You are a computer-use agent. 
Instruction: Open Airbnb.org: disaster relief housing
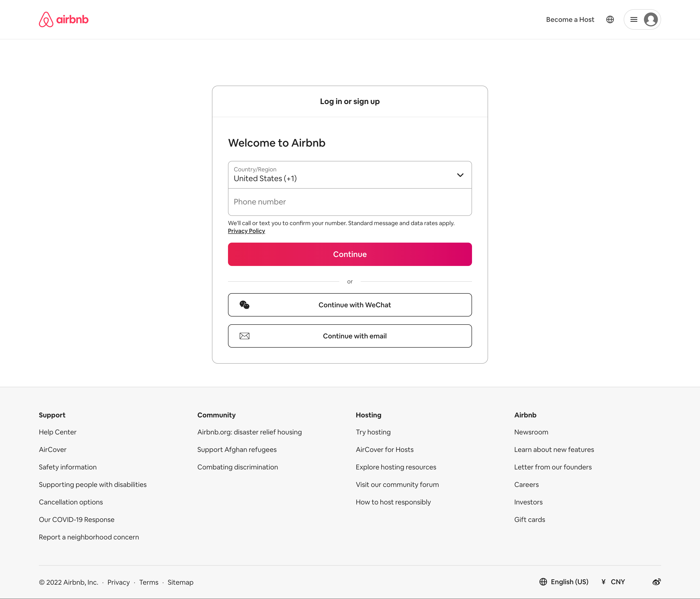click(x=249, y=432)
